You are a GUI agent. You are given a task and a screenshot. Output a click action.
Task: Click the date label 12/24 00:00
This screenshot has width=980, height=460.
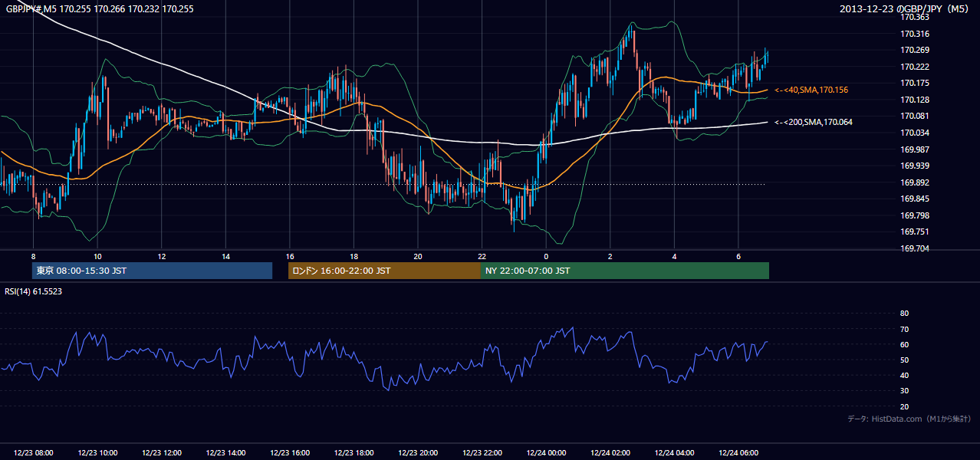(546, 453)
